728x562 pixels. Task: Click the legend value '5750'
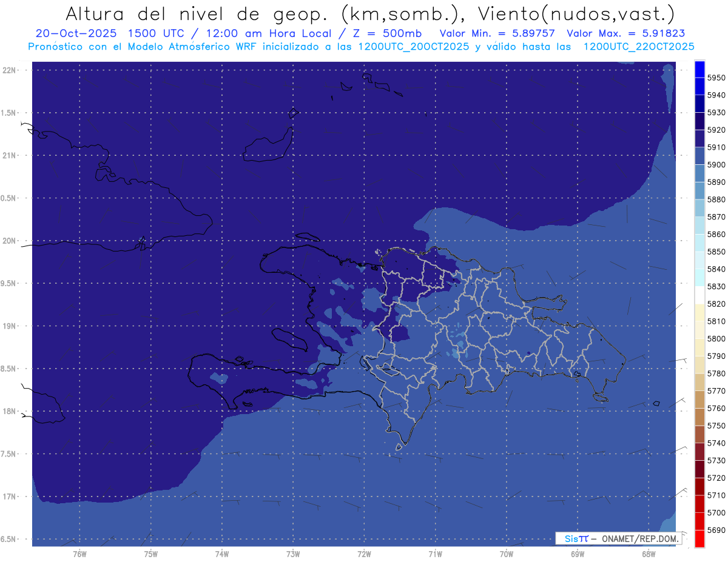click(716, 426)
